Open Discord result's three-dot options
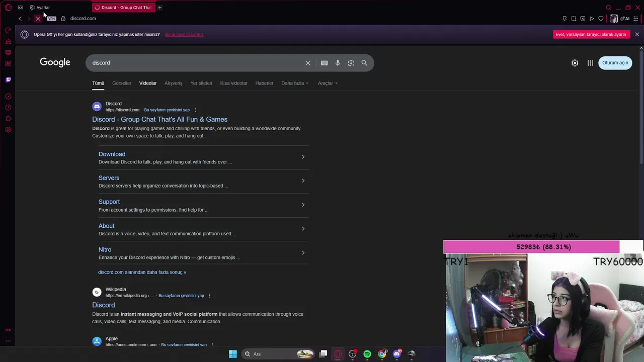This screenshot has width=644, height=362. [x=195, y=110]
